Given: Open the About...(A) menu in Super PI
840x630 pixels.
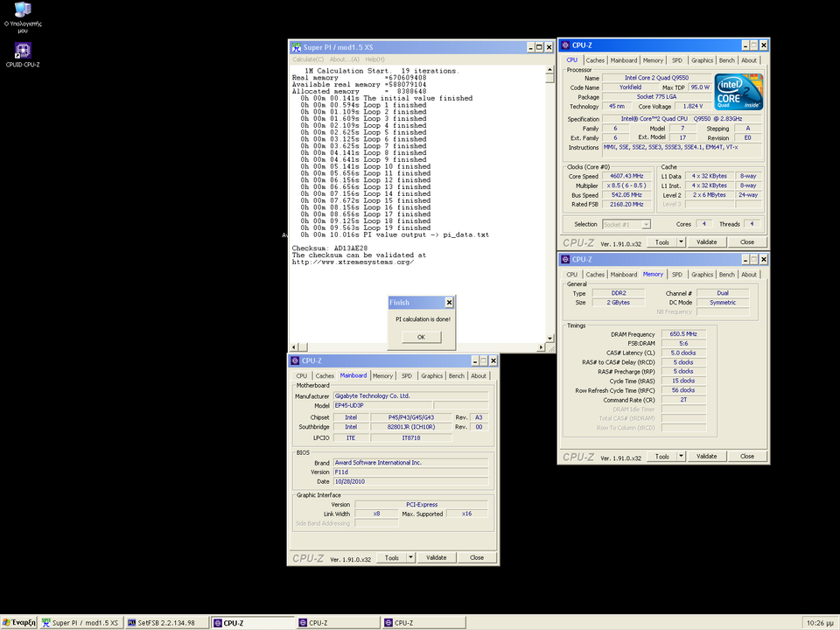Looking at the screenshot, I should 345,59.
